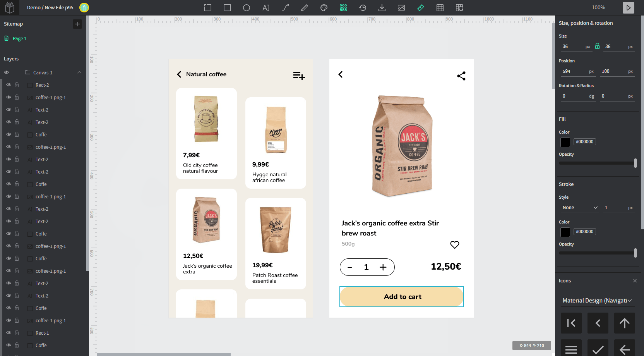Click the download export icon
Screen dimensions: 644x356
coord(382,8)
